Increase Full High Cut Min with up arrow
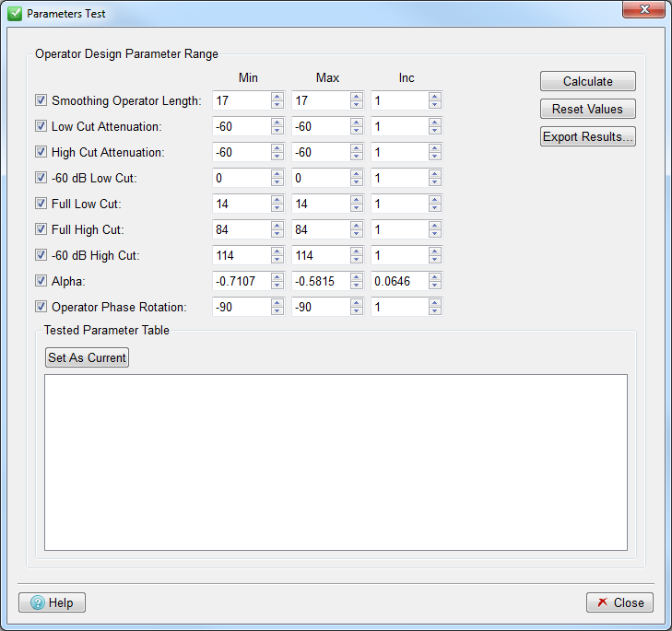The width and height of the screenshot is (672, 631). pyautogui.click(x=277, y=226)
